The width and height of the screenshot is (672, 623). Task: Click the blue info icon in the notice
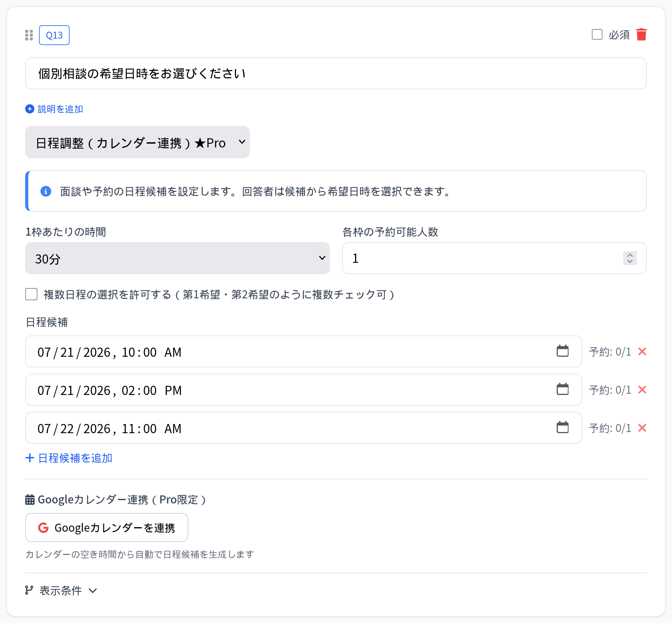click(x=46, y=191)
